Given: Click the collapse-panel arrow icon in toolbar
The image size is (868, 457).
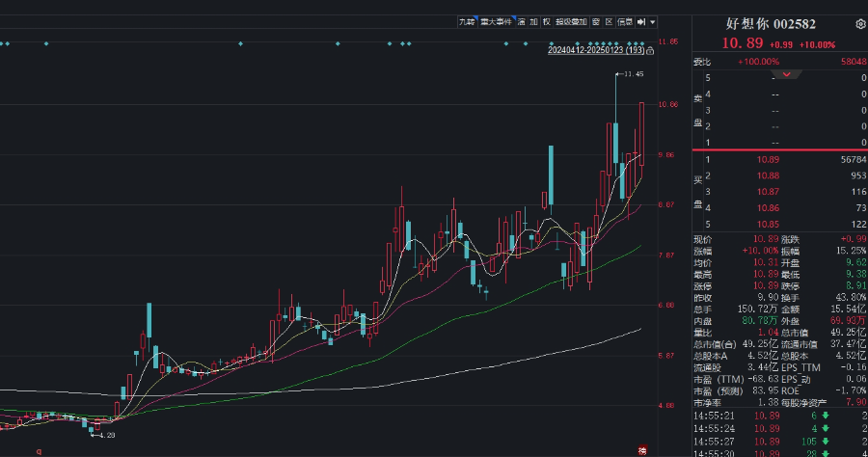Looking at the screenshot, I should [x=641, y=21].
